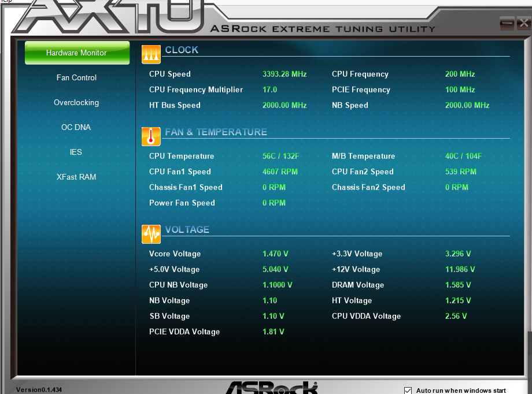Image resolution: width=532 pixels, height=394 pixels.
Task: Click the FAN & TEMPERATURE heading
Action: 216,132
